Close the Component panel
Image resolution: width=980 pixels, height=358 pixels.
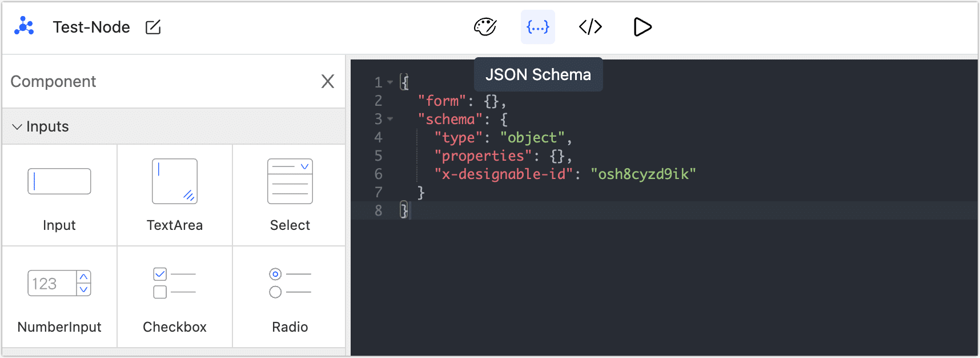(x=328, y=81)
